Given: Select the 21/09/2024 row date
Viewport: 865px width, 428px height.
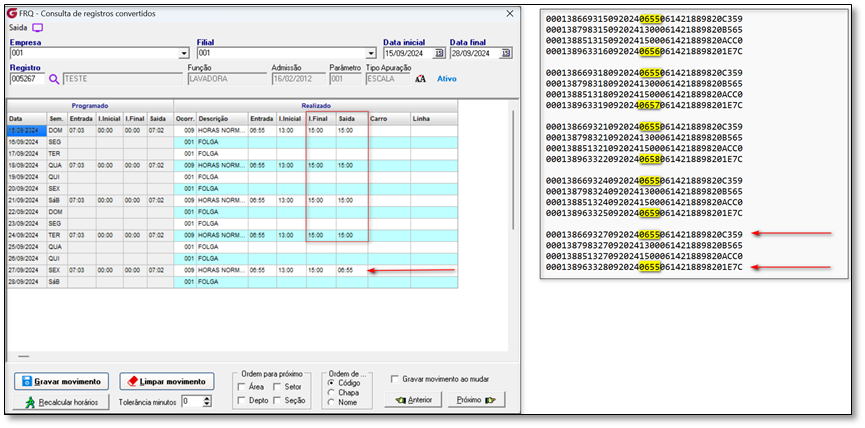Looking at the screenshot, I should (x=27, y=200).
